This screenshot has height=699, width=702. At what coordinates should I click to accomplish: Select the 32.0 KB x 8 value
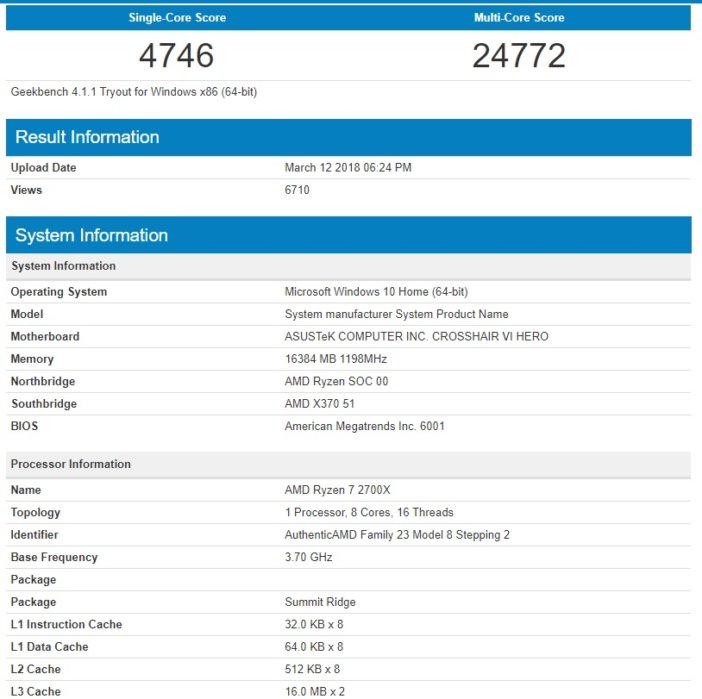click(x=314, y=624)
